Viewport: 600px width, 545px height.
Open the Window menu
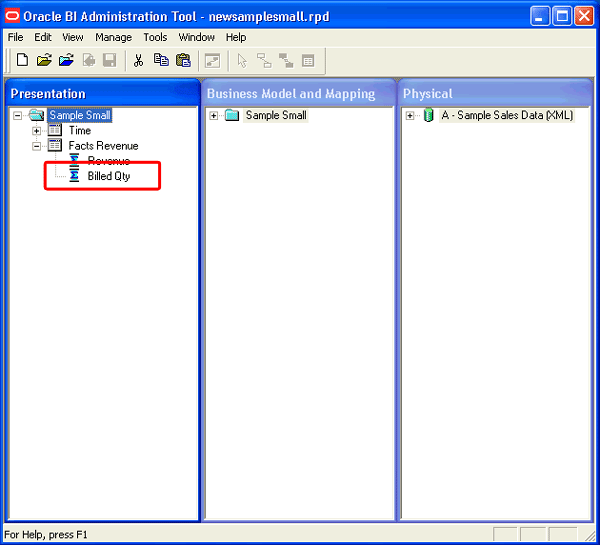click(196, 37)
